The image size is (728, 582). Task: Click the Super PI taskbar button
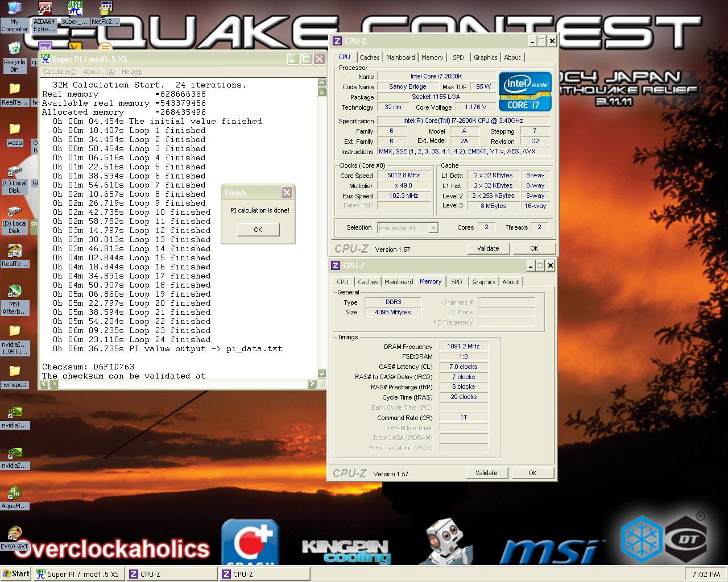click(78, 574)
